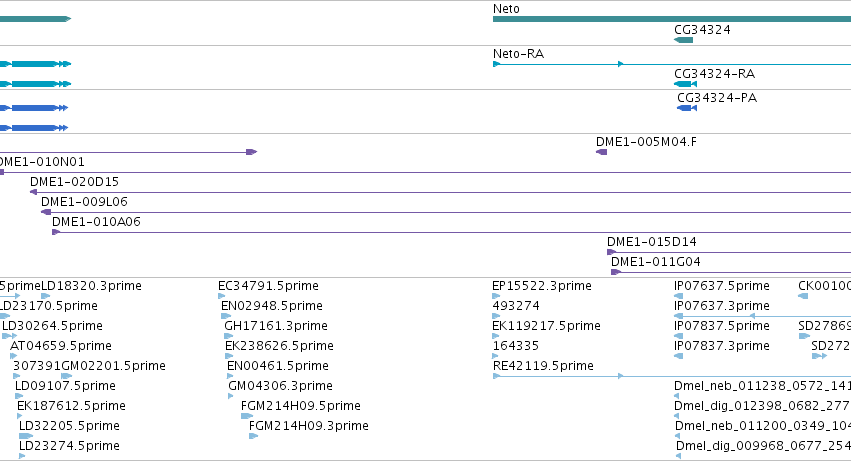Open the GH17161.3prime EST label
Screen dimensions: 851x461
click(276, 326)
